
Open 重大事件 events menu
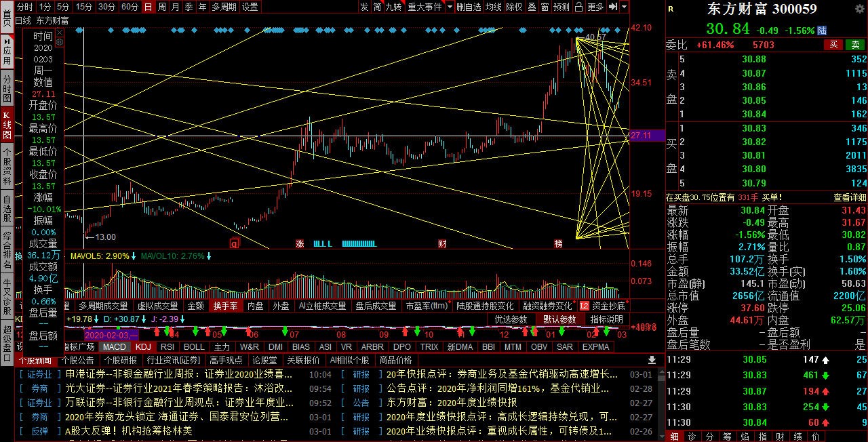pyautogui.click(x=425, y=7)
